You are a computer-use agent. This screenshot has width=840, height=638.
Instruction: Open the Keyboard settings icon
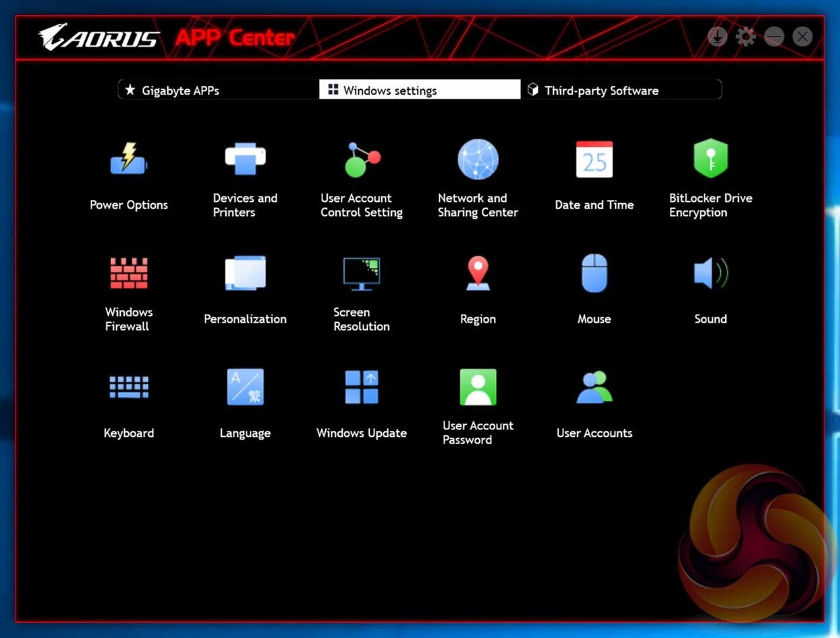(129, 387)
